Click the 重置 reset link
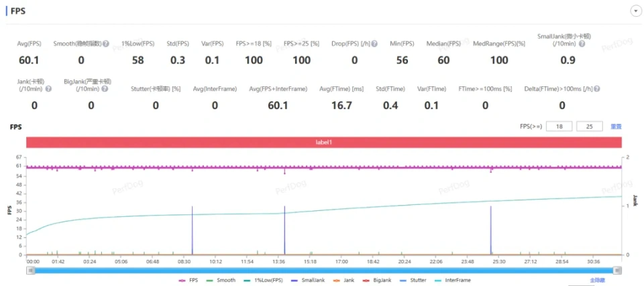 (x=616, y=127)
